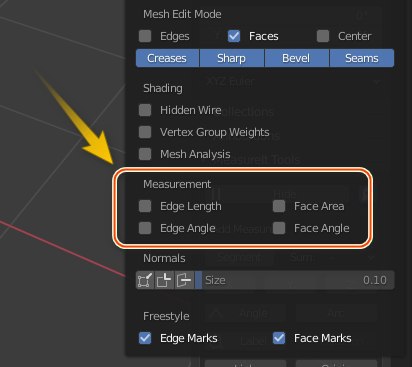The width and height of the screenshot is (412, 367).
Task: Enable the Center checkbox
Action: click(323, 36)
